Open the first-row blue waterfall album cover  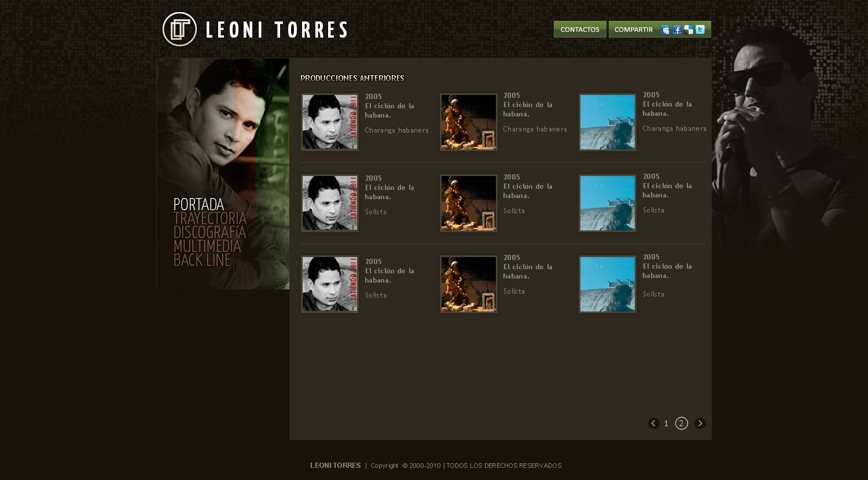(608, 122)
